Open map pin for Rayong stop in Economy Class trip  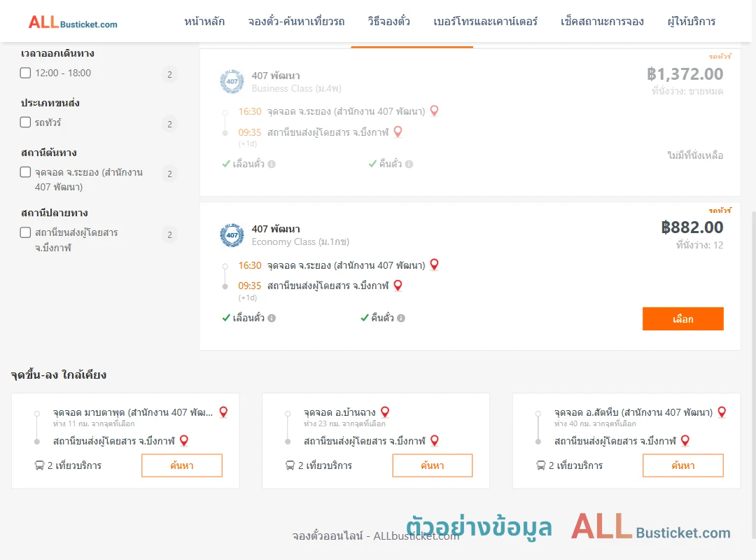435,265
